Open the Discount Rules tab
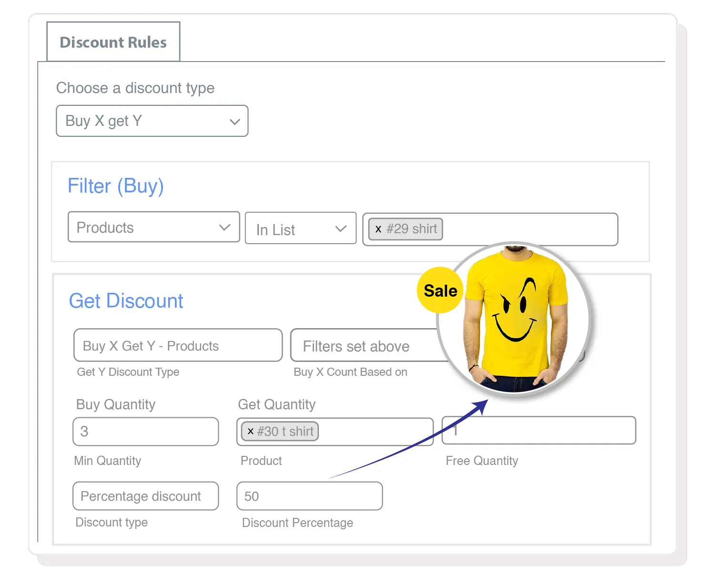This screenshot has height=588, width=715. (x=113, y=42)
